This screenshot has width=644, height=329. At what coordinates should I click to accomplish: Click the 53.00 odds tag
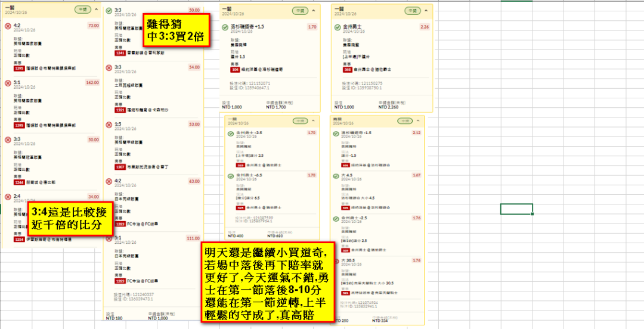pyautogui.click(x=194, y=124)
